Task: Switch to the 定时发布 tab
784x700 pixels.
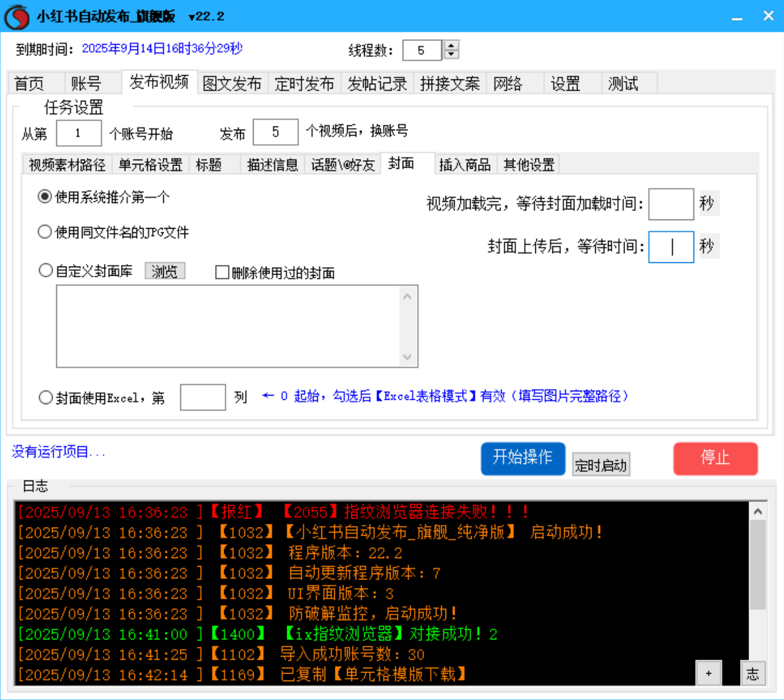Action: tap(304, 86)
